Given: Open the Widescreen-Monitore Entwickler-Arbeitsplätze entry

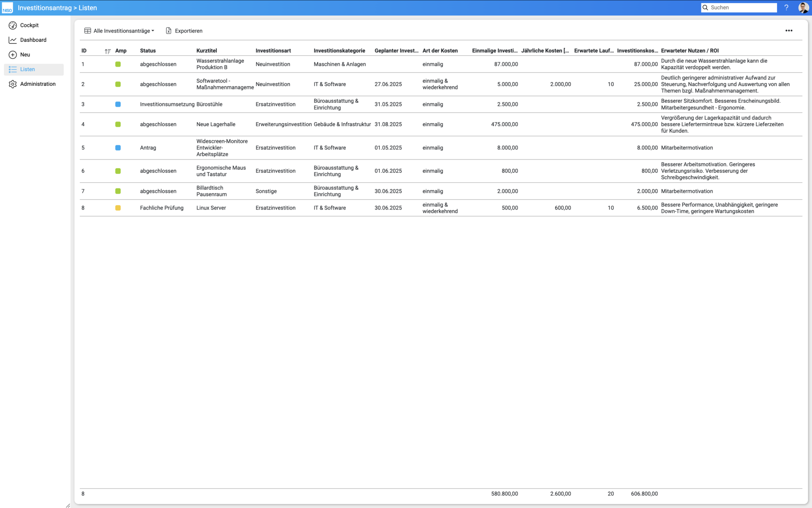Looking at the screenshot, I should (222, 148).
